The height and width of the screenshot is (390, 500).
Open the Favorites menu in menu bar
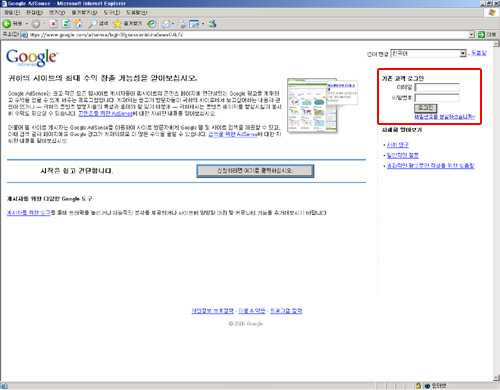pyautogui.click(x=84, y=12)
